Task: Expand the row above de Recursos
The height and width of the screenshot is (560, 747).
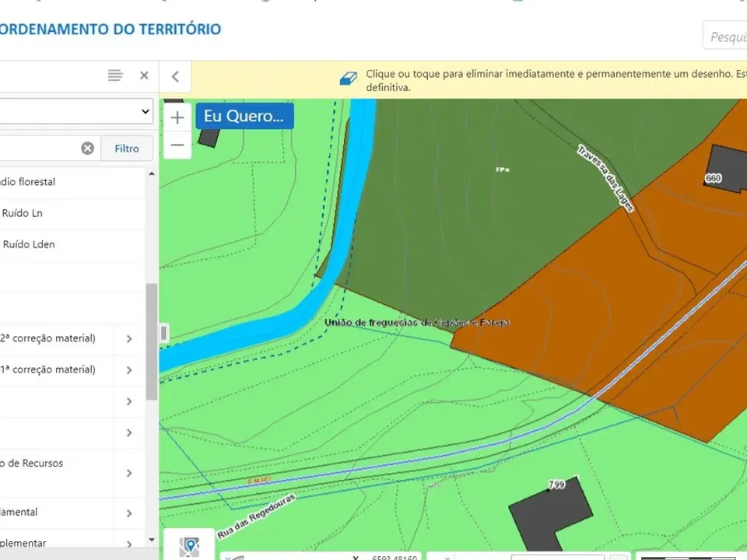Action: point(129,432)
